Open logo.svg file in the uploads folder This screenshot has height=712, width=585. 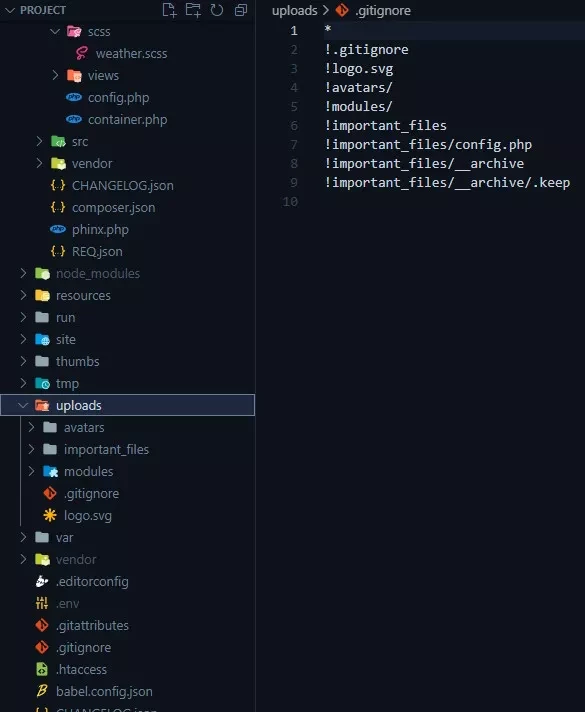click(88, 515)
